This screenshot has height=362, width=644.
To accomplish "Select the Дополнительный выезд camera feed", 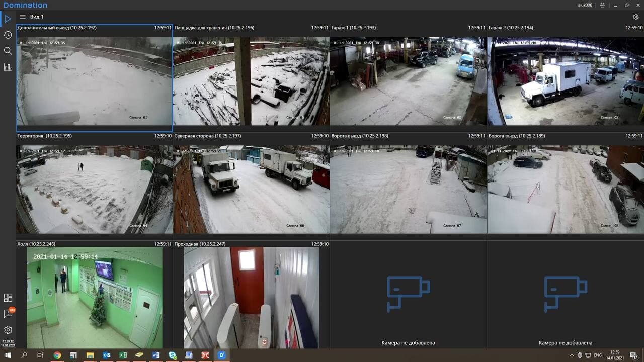I will pos(95,81).
